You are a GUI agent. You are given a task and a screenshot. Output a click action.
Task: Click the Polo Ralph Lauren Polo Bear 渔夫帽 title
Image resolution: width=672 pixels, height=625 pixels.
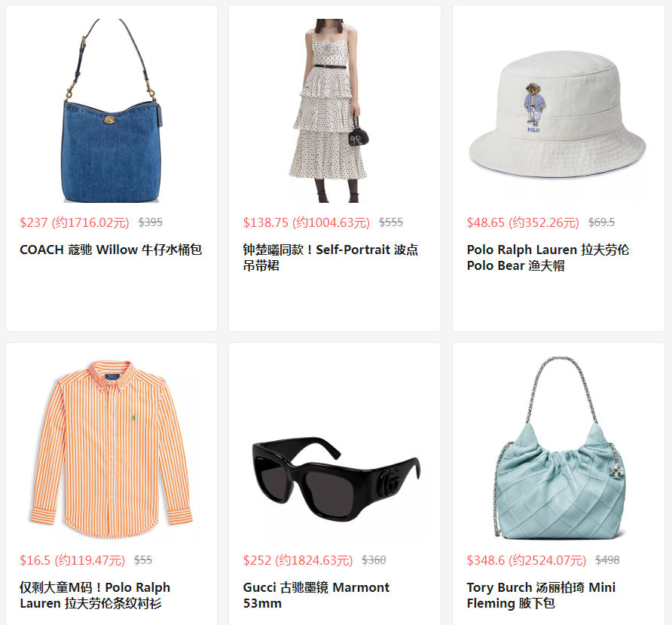[x=548, y=257]
